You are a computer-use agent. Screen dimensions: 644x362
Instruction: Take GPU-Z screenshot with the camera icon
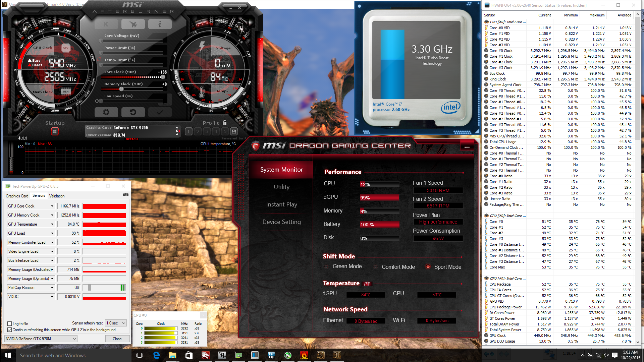click(126, 194)
